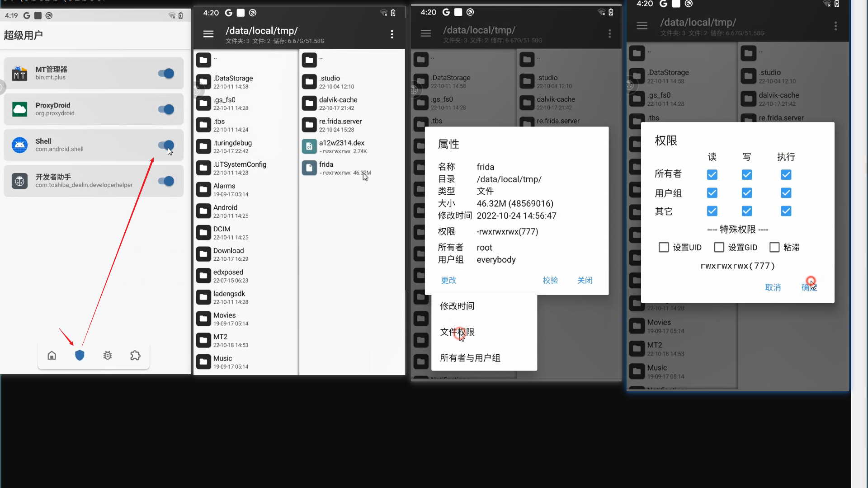This screenshot has width=868, height=488.
Task: Open the bug debug icon in navigation bar
Action: pos(108,355)
